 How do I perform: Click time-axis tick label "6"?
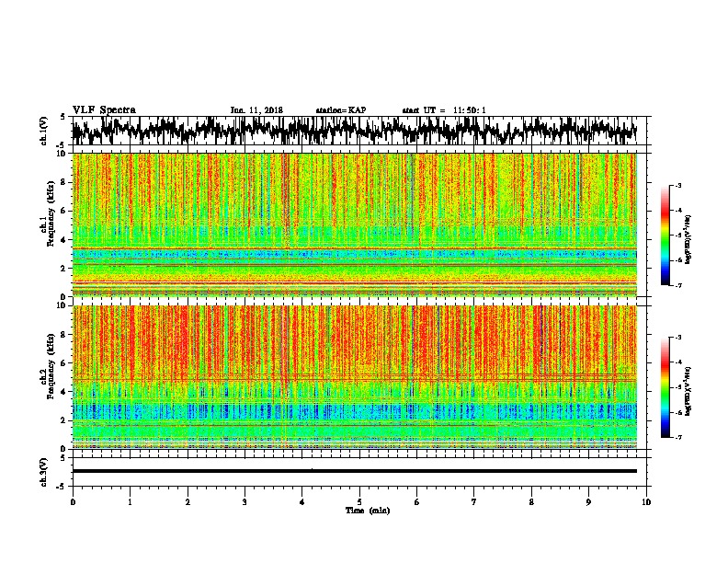point(417,502)
